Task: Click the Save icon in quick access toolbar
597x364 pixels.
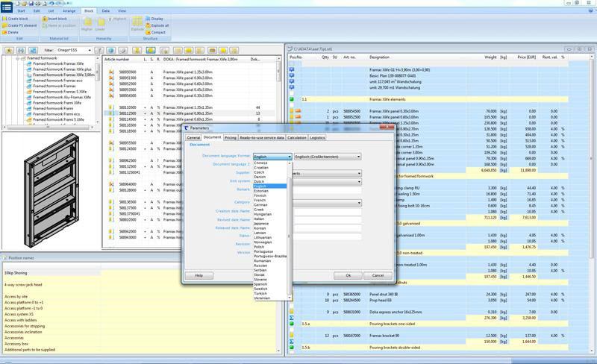Action: 31,4
